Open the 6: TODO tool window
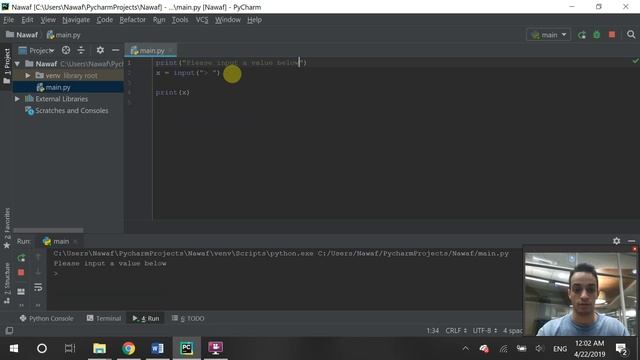The image size is (640, 360). pyautogui.click(x=188, y=318)
